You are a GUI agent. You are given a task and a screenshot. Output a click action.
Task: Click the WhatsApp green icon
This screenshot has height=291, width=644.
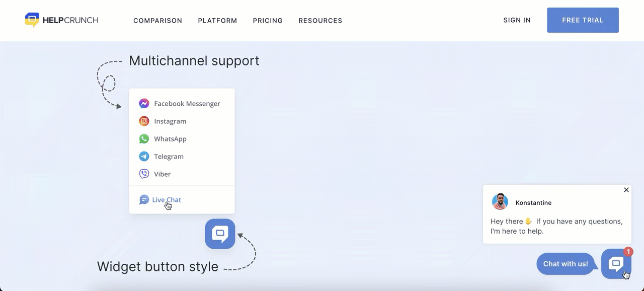click(144, 139)
